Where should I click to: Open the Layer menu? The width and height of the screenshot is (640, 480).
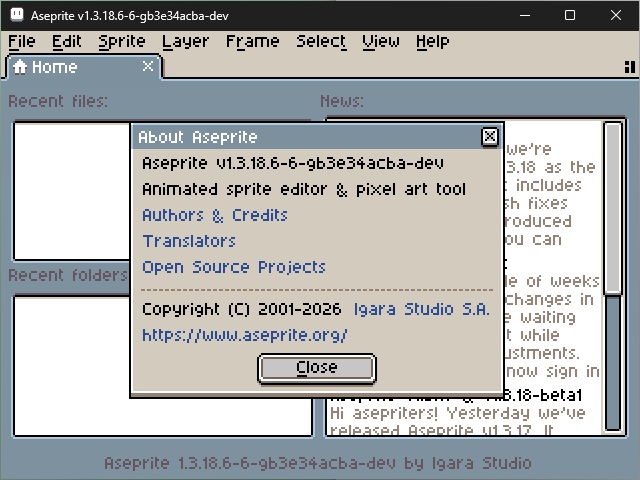click(x=185, y=42)
